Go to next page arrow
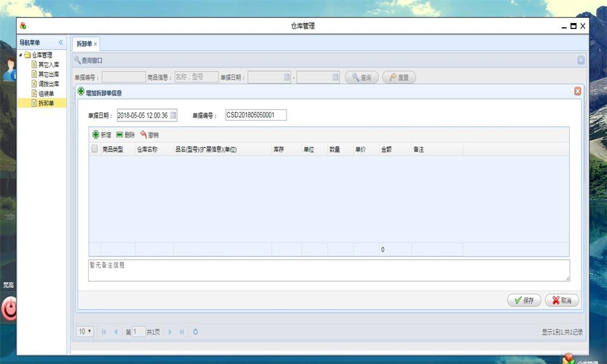This screenshot has height=364, width=607. coord(170,332)
